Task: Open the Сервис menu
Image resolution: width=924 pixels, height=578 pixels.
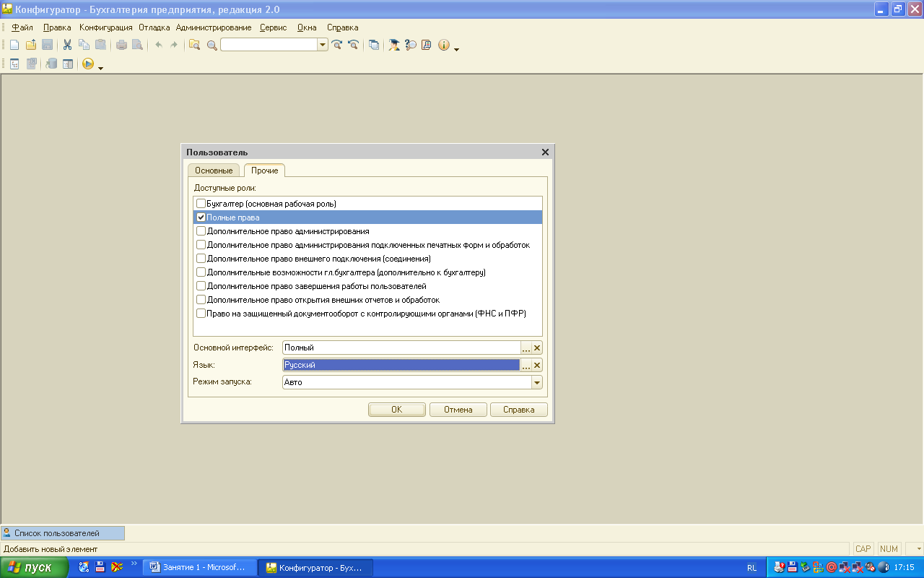Action: [x=274, y=27]
